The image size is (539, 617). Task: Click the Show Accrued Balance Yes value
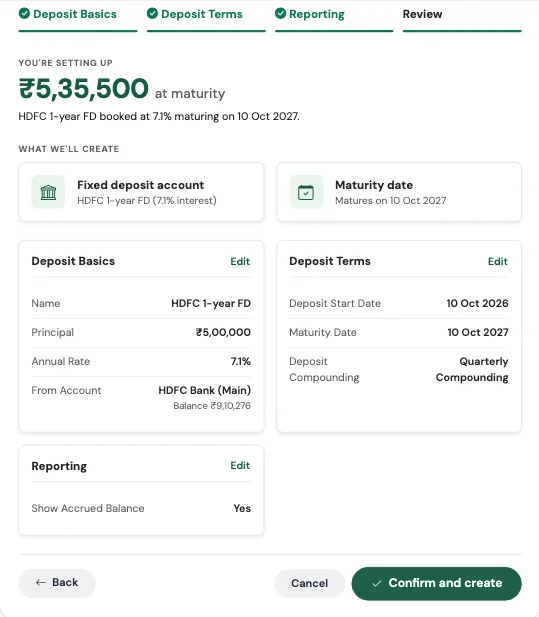[242, 508]
